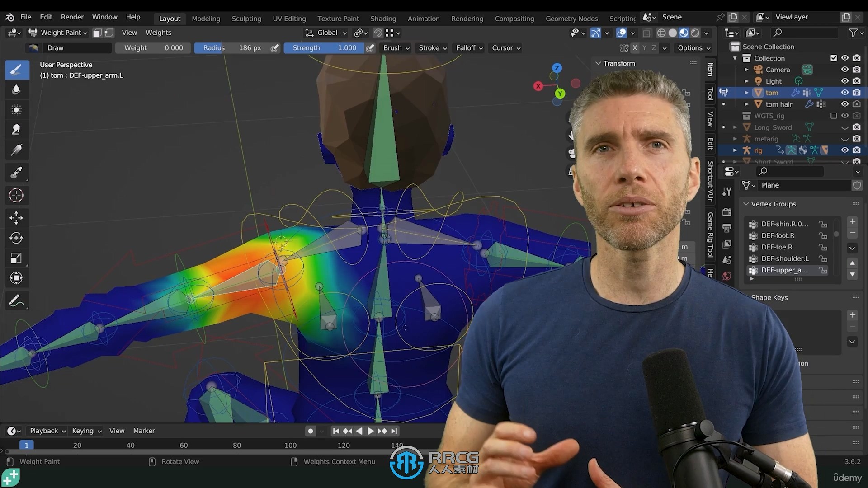Open the Options dropdown
The image size is (868, 488).
coord(694,48)
